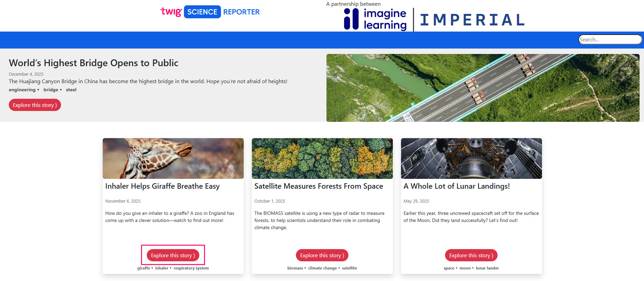This screenshot has width=644, height=281.
Task: Open the World's Highest Bridge headline
Action: pos(94,63)
